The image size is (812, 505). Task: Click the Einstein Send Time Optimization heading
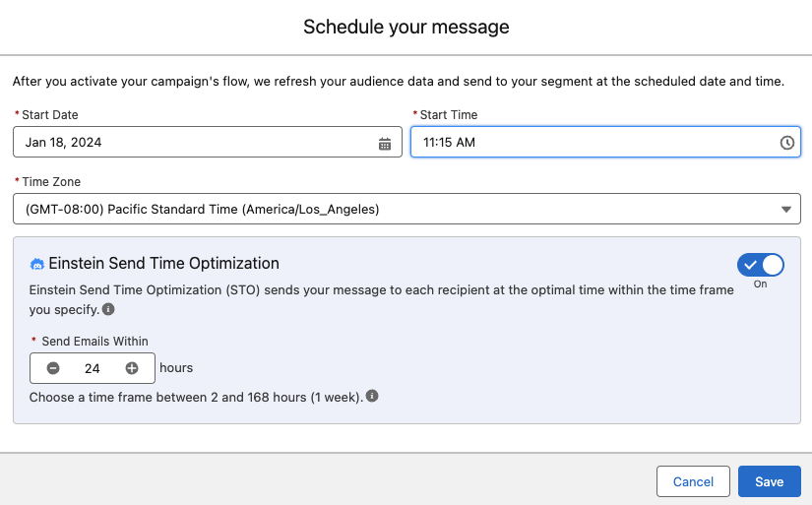click(x=163, y=263)
